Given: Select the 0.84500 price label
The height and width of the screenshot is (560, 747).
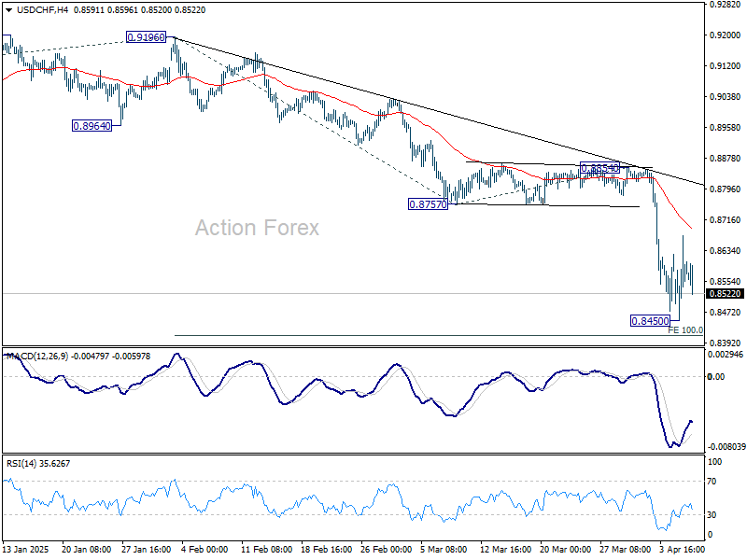Looking at the screenshot, I should tap(650, 321).
